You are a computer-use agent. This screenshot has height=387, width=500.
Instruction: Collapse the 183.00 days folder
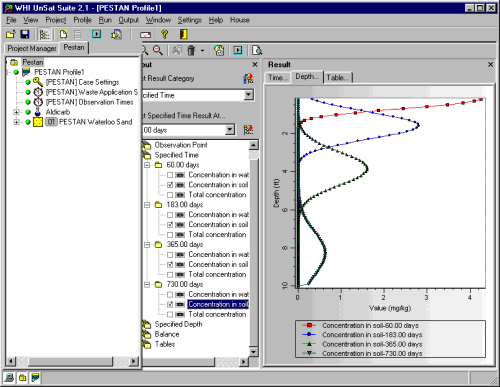click(147, 205)
